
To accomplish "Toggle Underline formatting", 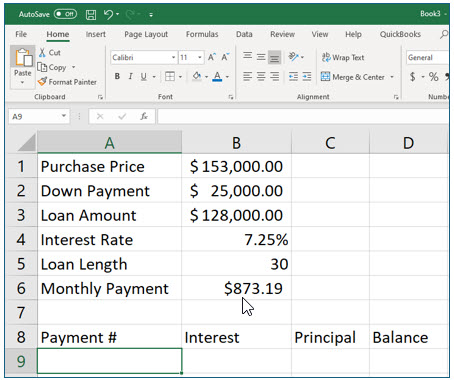I will (144, 77).
